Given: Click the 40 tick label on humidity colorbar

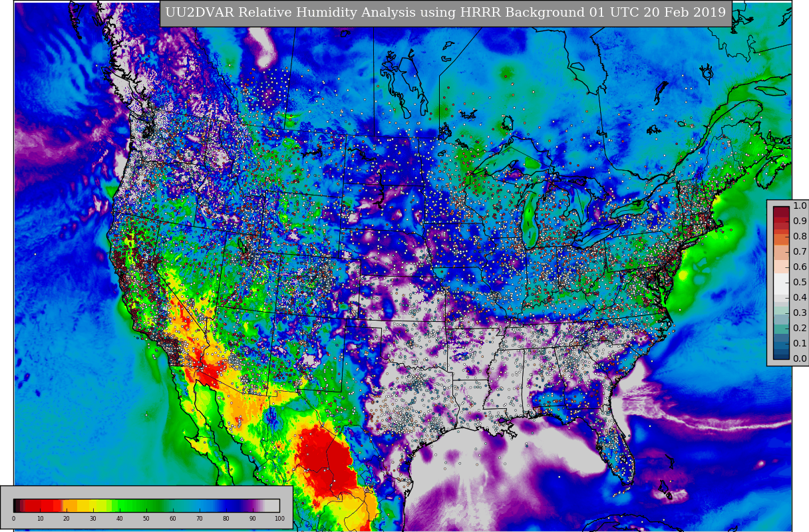Looking at the screenshot, I should pyautogui.click(x=120, y=519).
